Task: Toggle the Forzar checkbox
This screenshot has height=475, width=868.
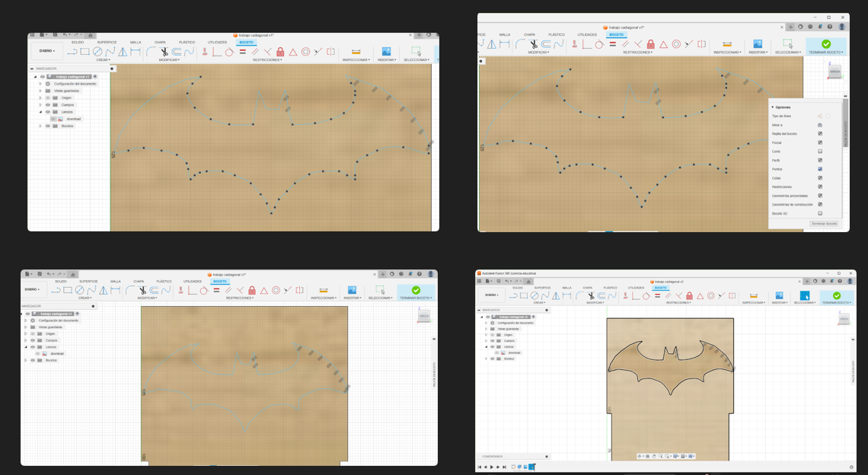Action: coord(820,142)
